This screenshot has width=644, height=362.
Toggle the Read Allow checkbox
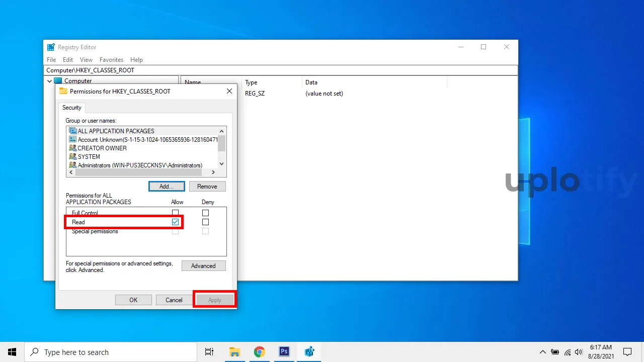click(x=175, y=222)
